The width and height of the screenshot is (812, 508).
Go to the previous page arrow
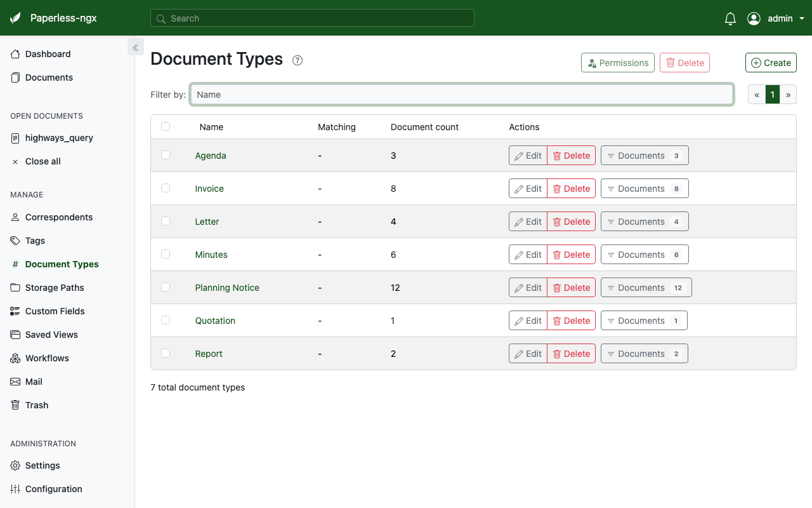[x=757, y=95]
